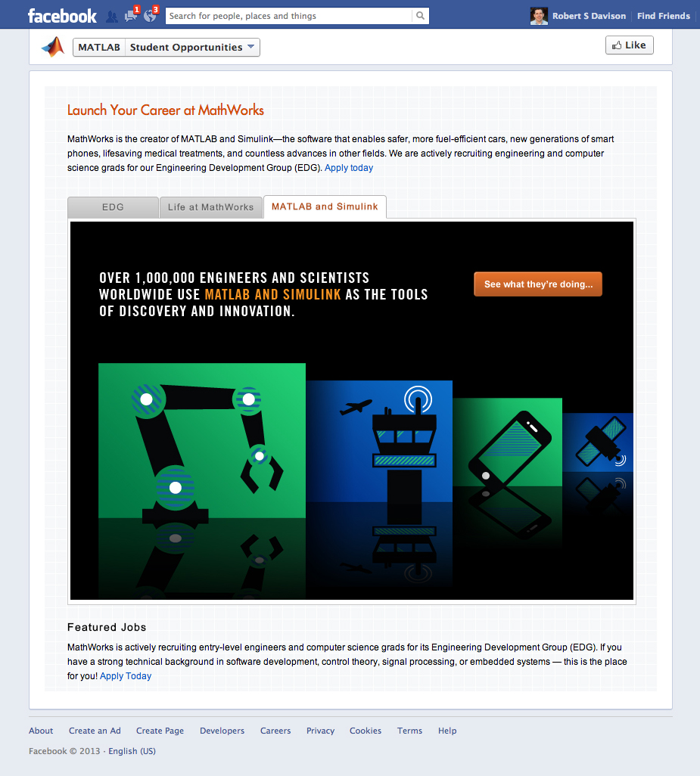Switch to the Life at MathWorks tab

pos(211,207)
